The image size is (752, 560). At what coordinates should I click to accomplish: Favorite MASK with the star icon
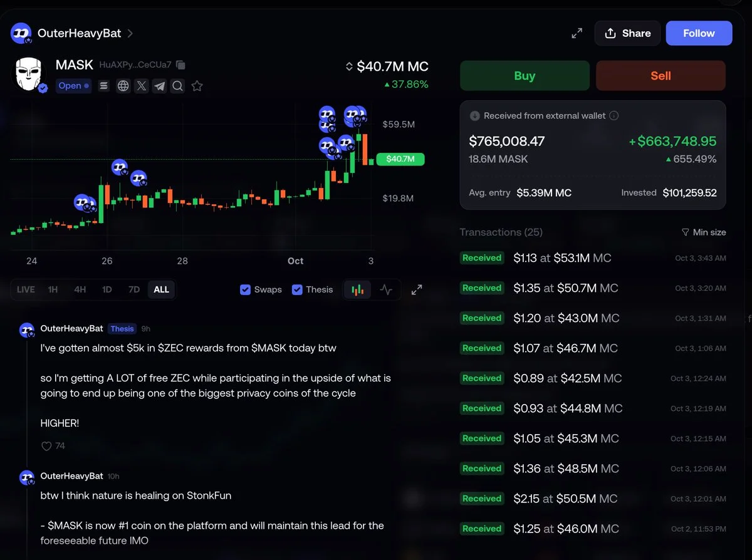[x=197, y=86]
